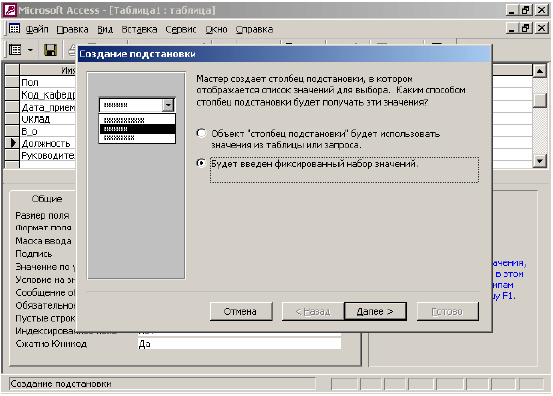Open View icon dropdown arrow in toolbar

[x=30, y=50]
